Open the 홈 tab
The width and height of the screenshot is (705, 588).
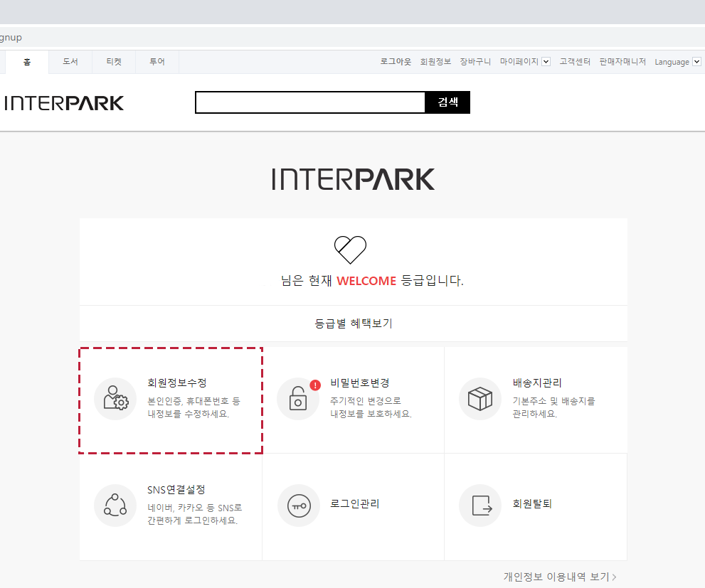(27, 62)
